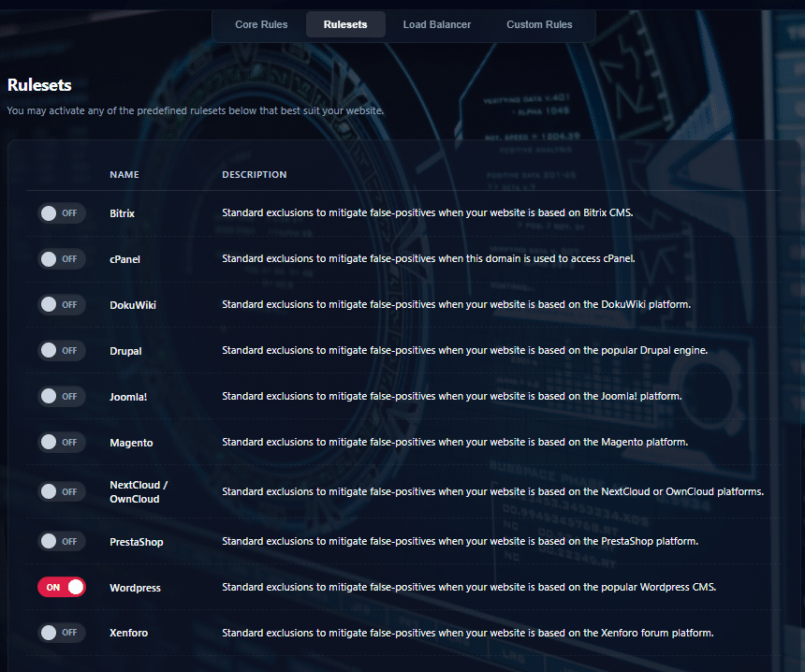805x672 pixels.
Task: Click the Joomla! platform description
Action: point(452,396)
